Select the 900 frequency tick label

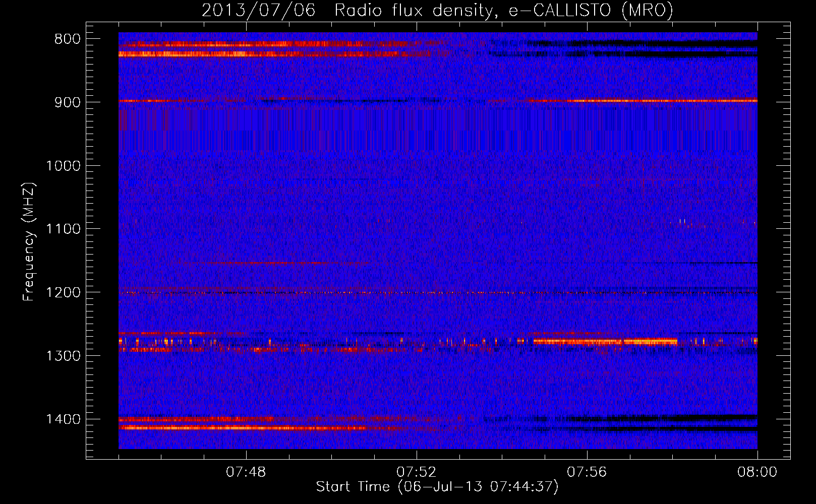[67, 102]
